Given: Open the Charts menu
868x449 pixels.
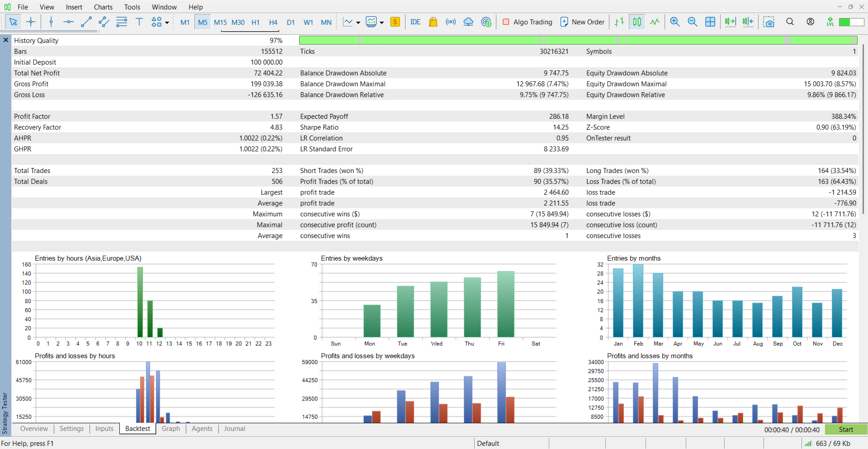Looking at the screenshot, I should 103,7.
